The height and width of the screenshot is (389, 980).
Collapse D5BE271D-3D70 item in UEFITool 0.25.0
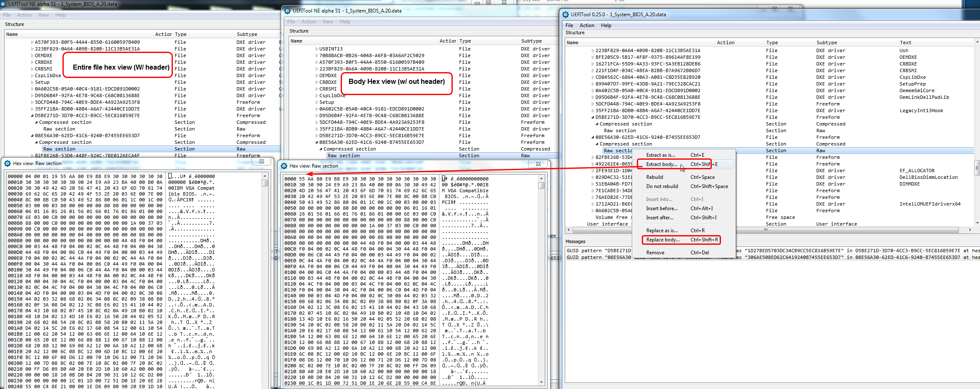coord(593,117)
